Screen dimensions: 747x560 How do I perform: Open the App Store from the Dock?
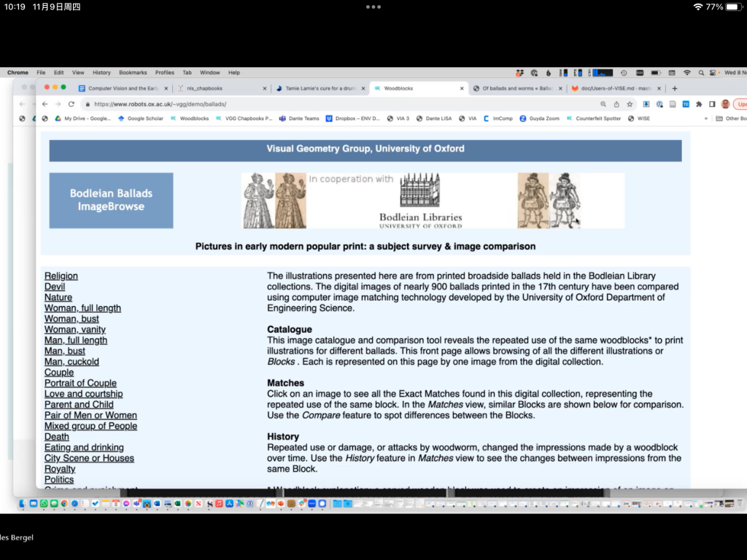click(x=230, y=503)
